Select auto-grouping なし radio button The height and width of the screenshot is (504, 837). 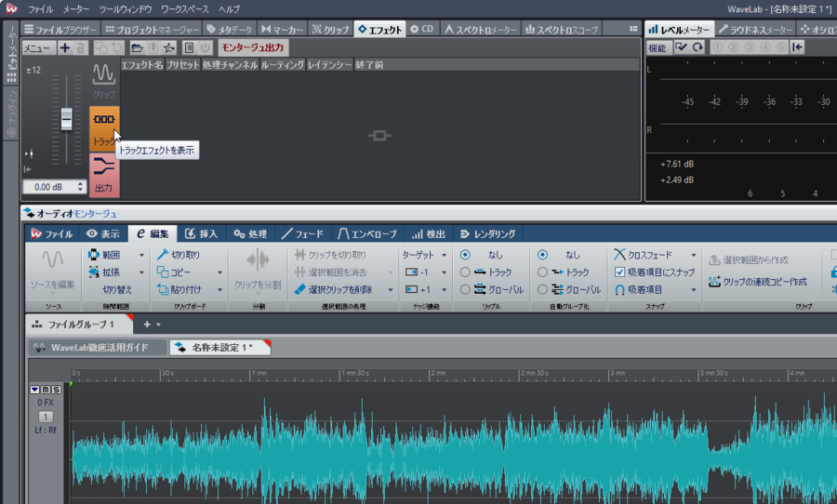click(542, 255)
